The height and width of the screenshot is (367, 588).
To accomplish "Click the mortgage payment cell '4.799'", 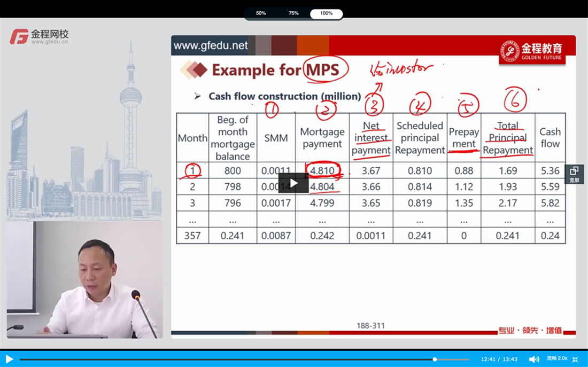I will pos(322,203).
